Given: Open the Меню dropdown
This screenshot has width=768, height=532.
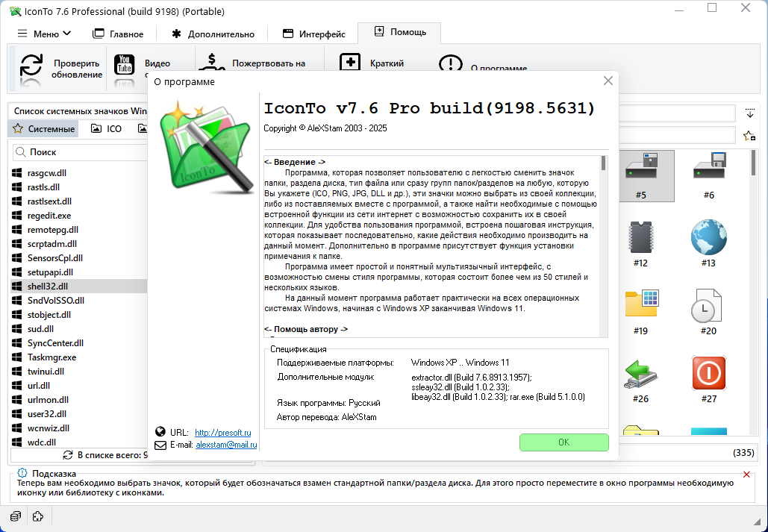Looking at the screenshot, I should [x=45, y=34].
